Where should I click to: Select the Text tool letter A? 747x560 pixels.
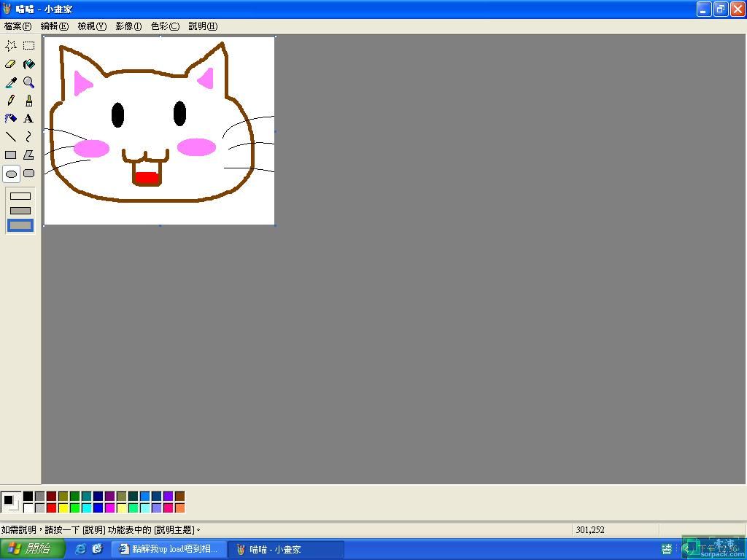coord(28,118)
